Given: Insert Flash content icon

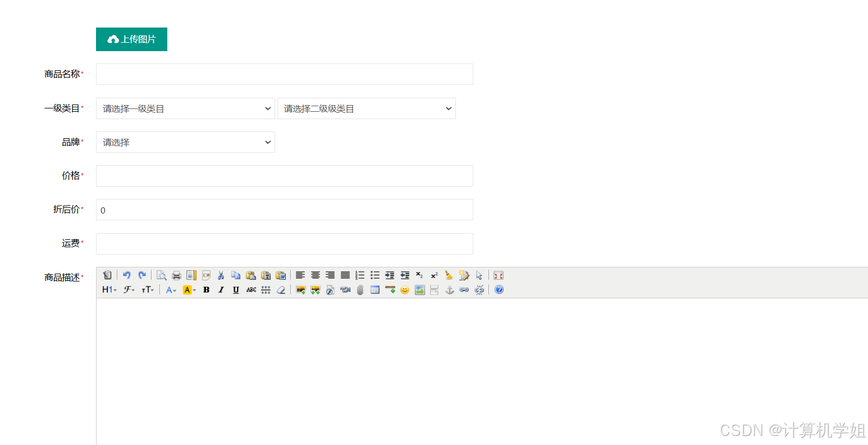Looking at the screenshot, I should click(330, 290).
